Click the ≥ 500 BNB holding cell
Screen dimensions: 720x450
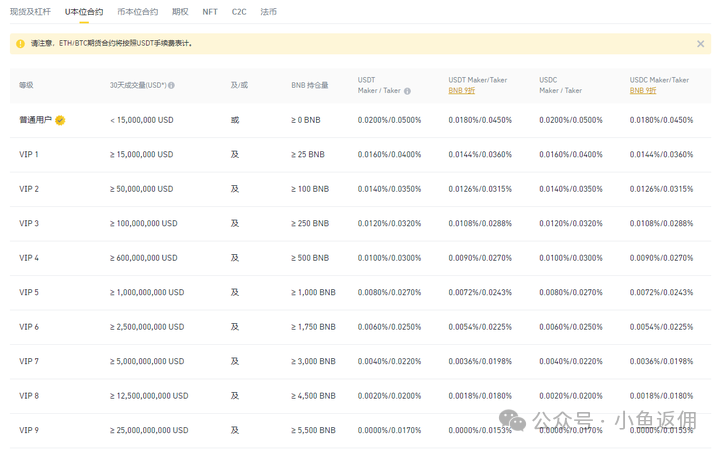pyautogui.click(x=310, y=258)
